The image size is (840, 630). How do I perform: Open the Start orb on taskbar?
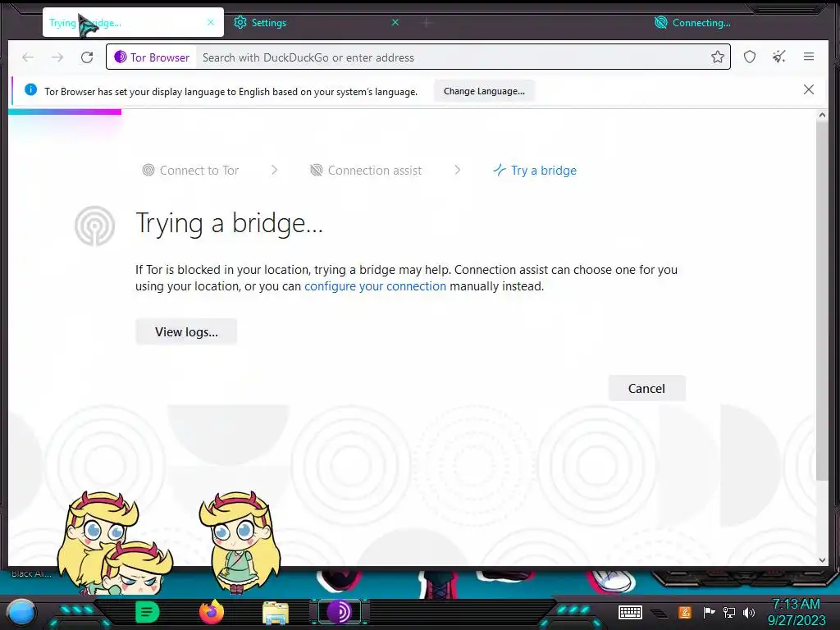[x=21, y=613]
